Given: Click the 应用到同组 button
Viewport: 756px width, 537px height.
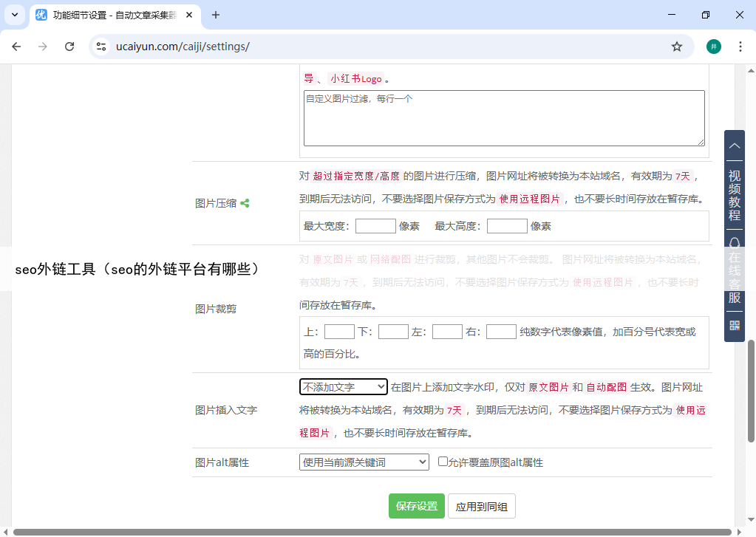Looking at the screenshot, I should coord(481,506).
